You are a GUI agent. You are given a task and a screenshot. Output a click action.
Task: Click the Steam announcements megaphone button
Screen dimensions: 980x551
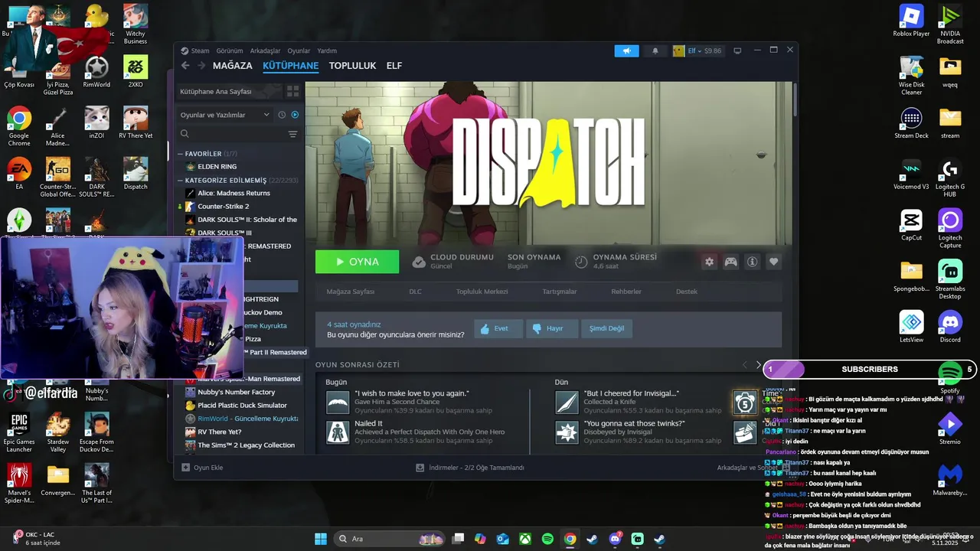(x=626, y=51)
